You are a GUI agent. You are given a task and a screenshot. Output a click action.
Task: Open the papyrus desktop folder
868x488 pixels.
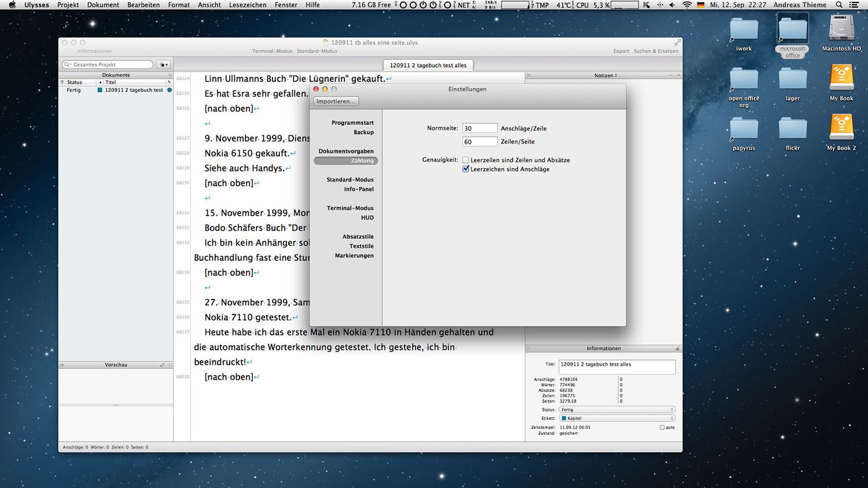pyautogui.click(x=744, y=130)
